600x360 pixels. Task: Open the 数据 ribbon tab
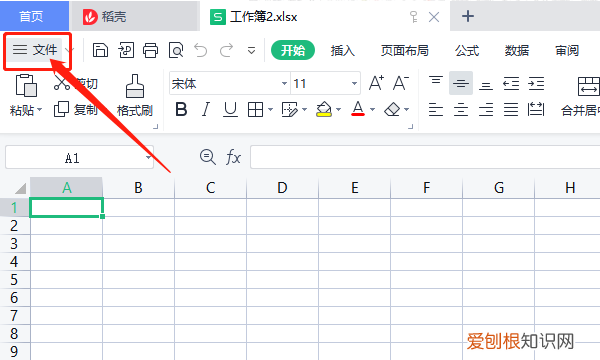point(517,50)
